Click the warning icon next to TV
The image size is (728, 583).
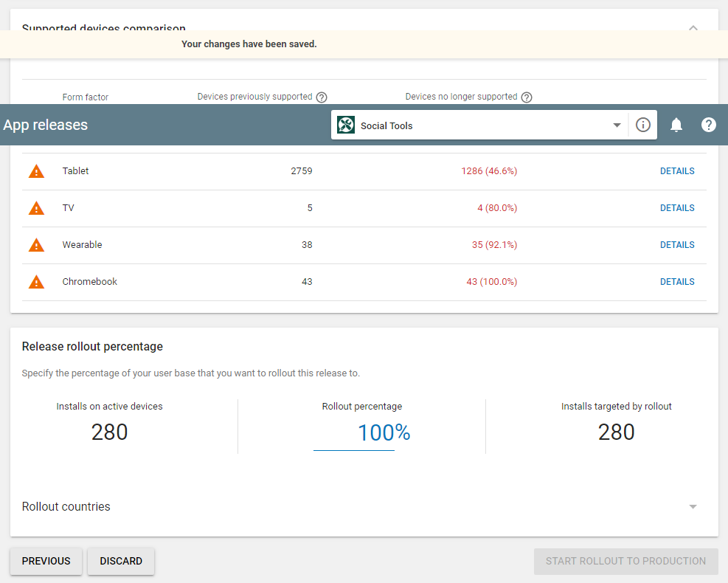coord(36,208)
